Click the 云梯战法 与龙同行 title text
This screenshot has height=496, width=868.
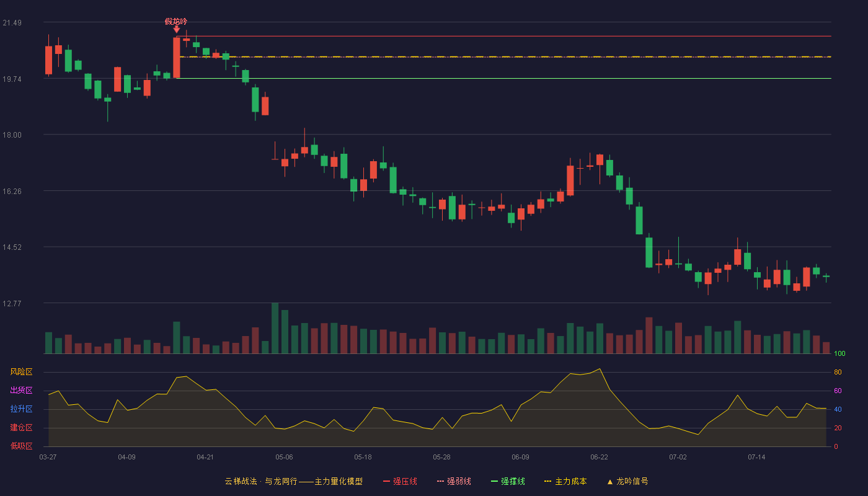click(x=293, y=481)
